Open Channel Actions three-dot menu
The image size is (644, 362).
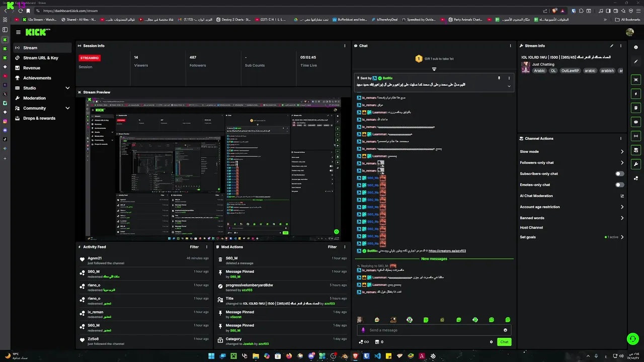click(x=621, y=138)
